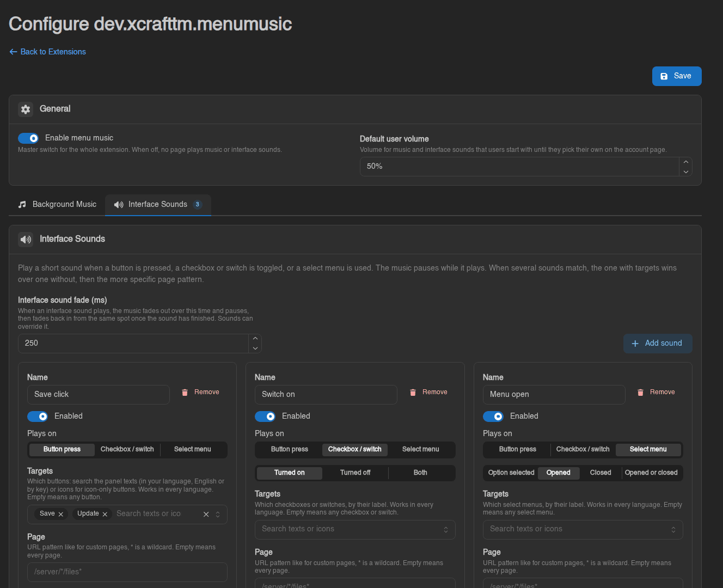Screen dimensions: 723x588
Task: Decrease the Default user volume value
Action: tap(686, 171)
